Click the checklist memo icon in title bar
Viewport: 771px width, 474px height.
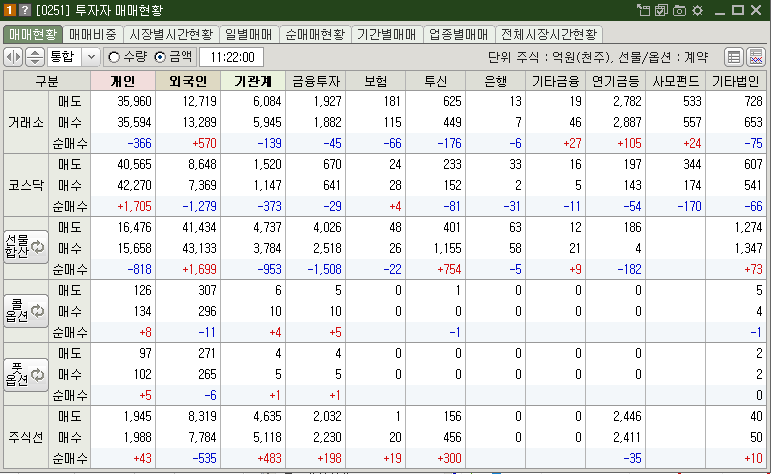click(661, 10)
